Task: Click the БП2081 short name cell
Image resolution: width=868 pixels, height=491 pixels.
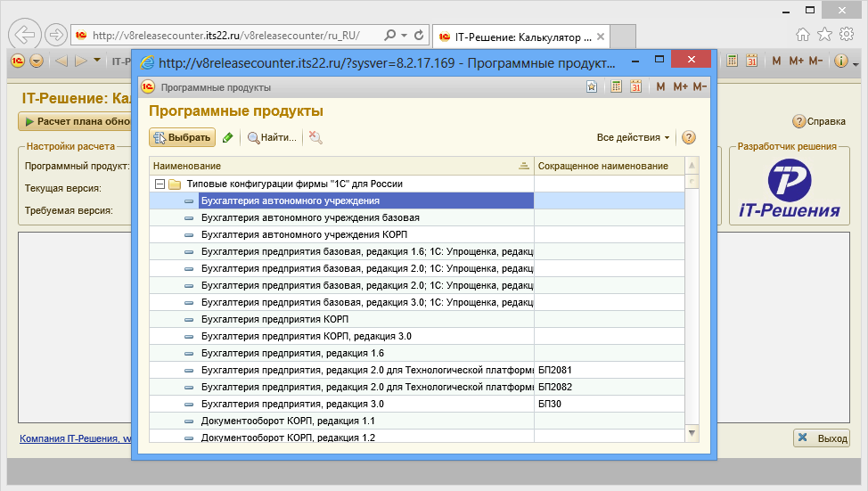Action: pyautogui.click(x=610, y=371)
